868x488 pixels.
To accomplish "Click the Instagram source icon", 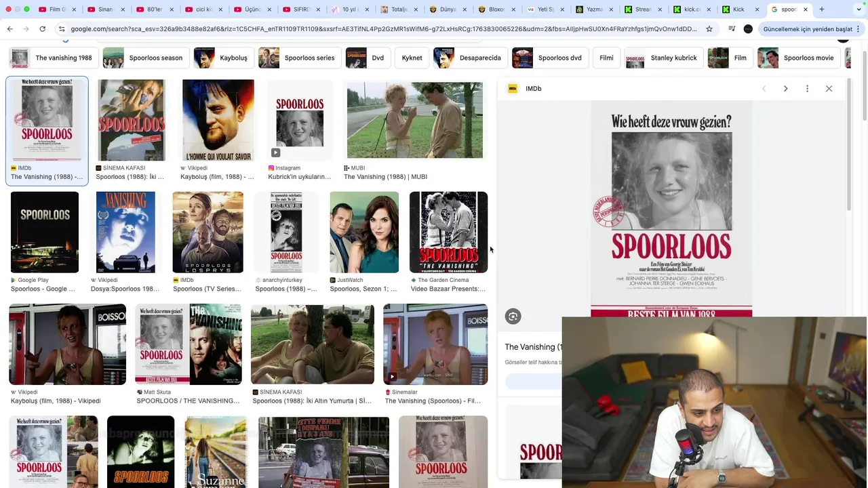I will pos(271,168).
